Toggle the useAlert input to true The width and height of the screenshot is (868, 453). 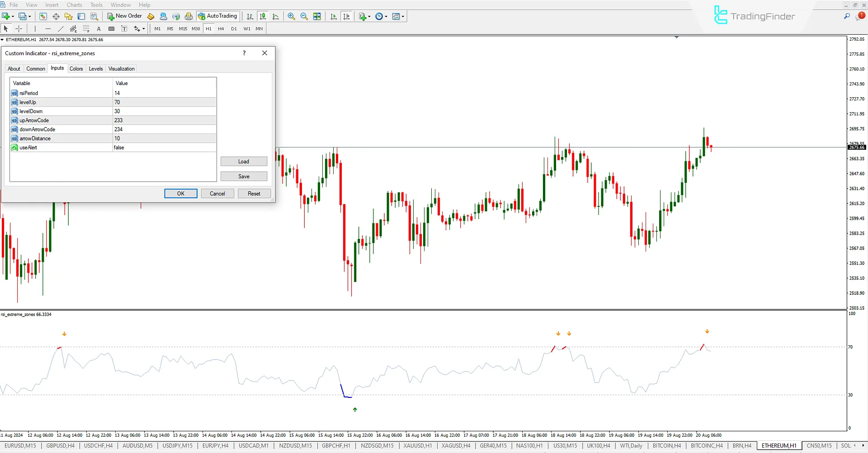(164, 147)
